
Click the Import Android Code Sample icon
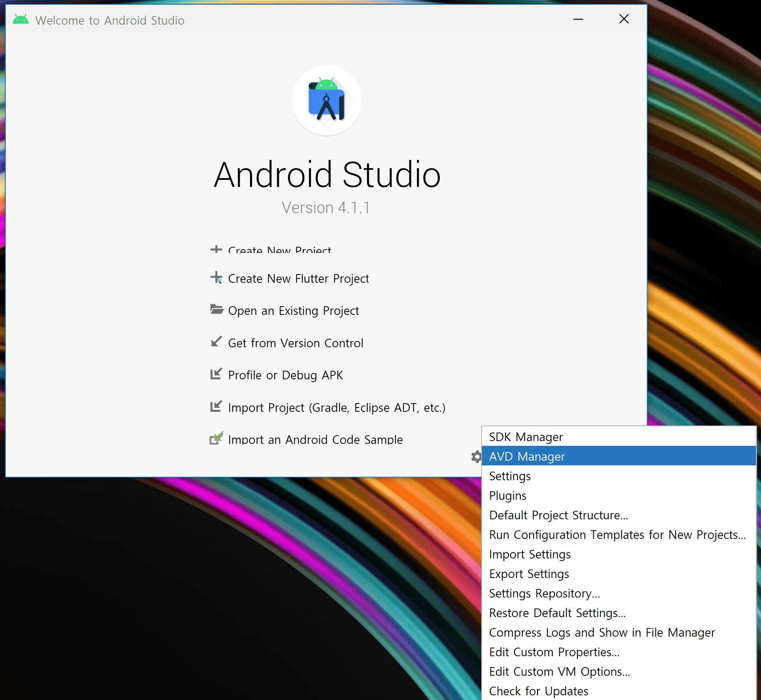(216, 438)
